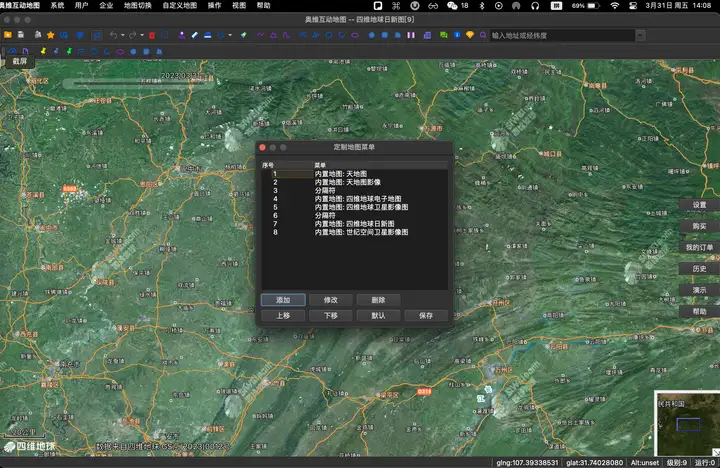The image size is (720, 468).
Task: Open the 企业 menu
Action: 106,6
